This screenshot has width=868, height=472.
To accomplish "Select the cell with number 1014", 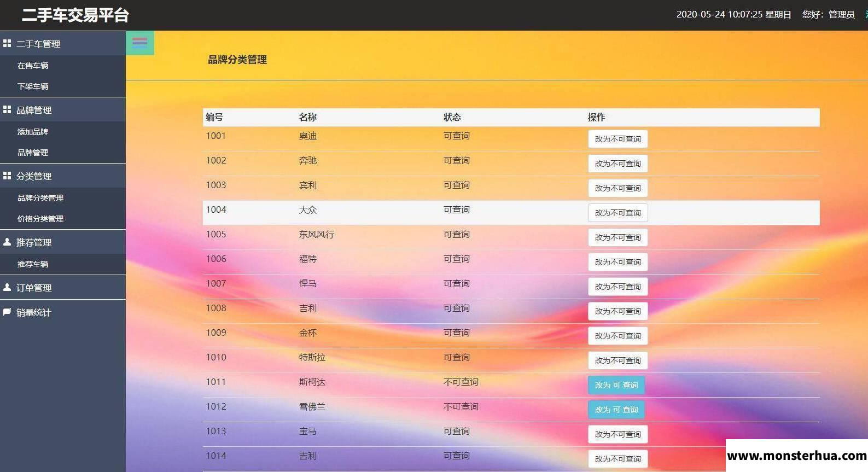I will point(216,456).
